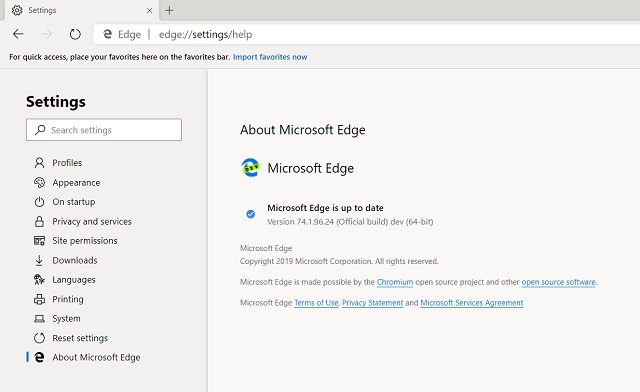Select Privacy and services
Viewport: 640px width, 392px height.
tap(92, 221)
